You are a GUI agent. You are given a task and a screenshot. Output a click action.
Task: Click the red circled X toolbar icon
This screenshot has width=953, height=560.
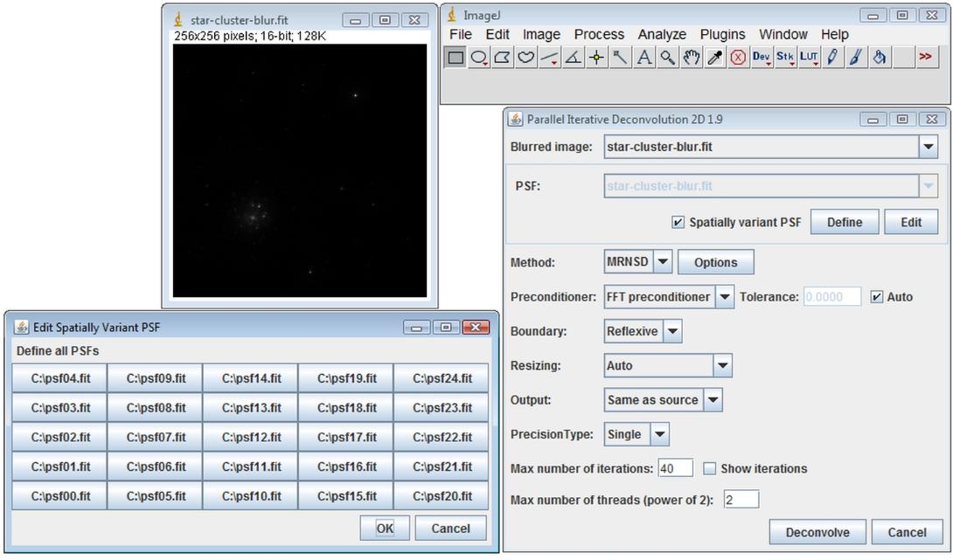coord(738,57)
